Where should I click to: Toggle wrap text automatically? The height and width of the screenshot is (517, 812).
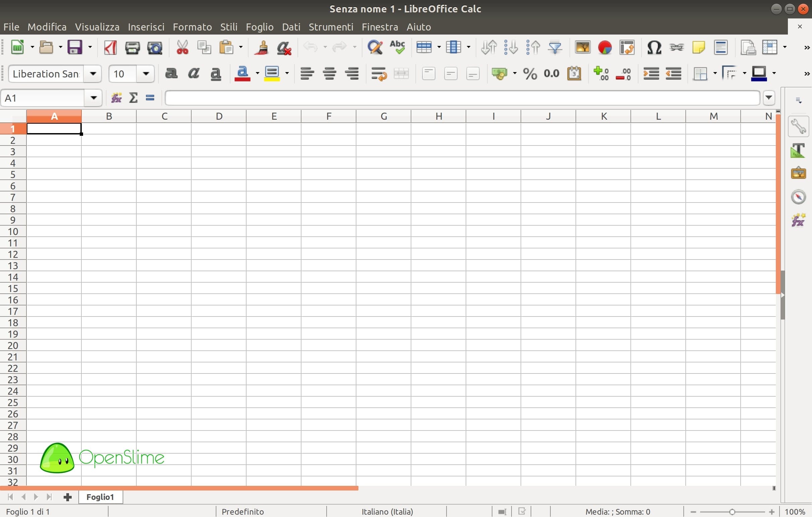click(379, 73)
